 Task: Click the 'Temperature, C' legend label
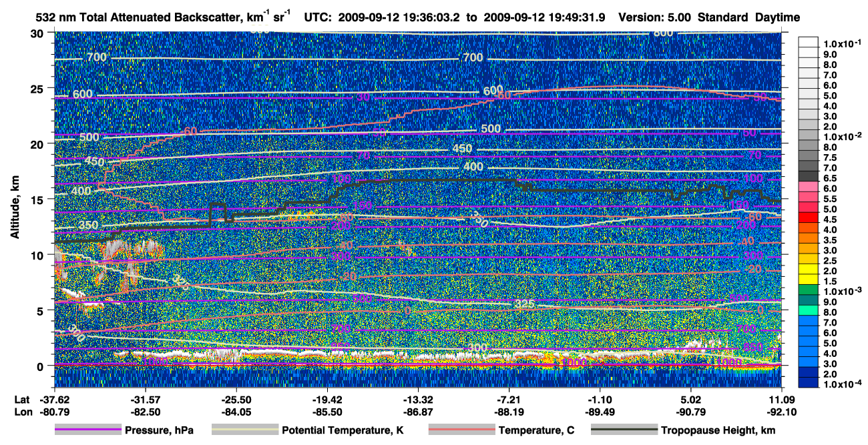tap(536, 431)
